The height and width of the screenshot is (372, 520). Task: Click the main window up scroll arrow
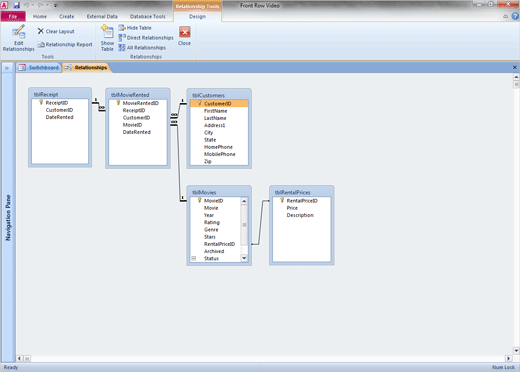[516, 77]
